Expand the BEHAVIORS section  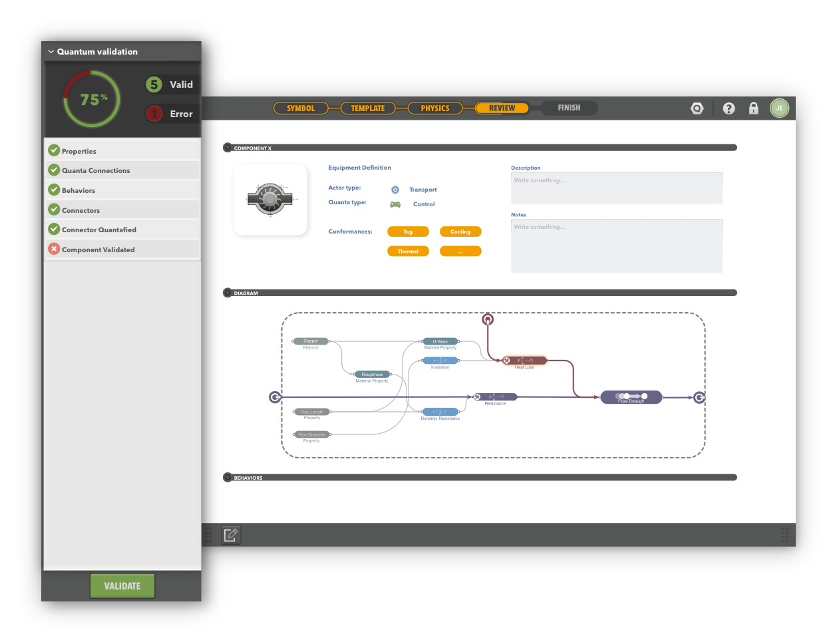[x=228, y=478]
